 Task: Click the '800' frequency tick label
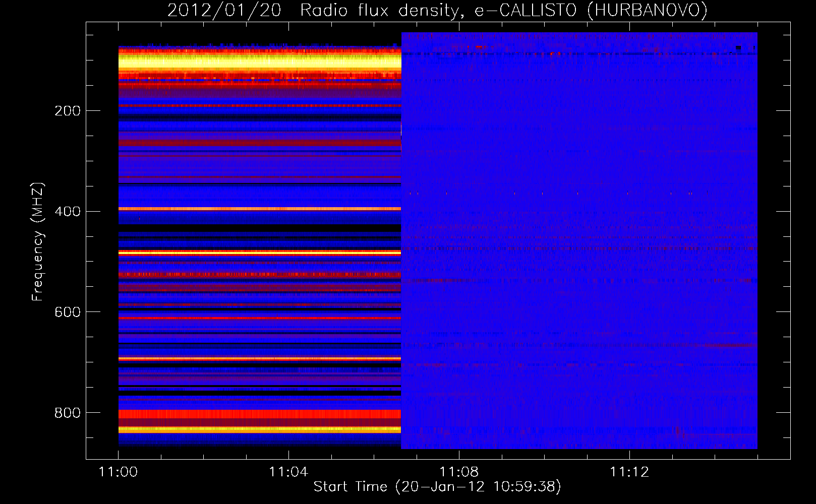[68, 413]
